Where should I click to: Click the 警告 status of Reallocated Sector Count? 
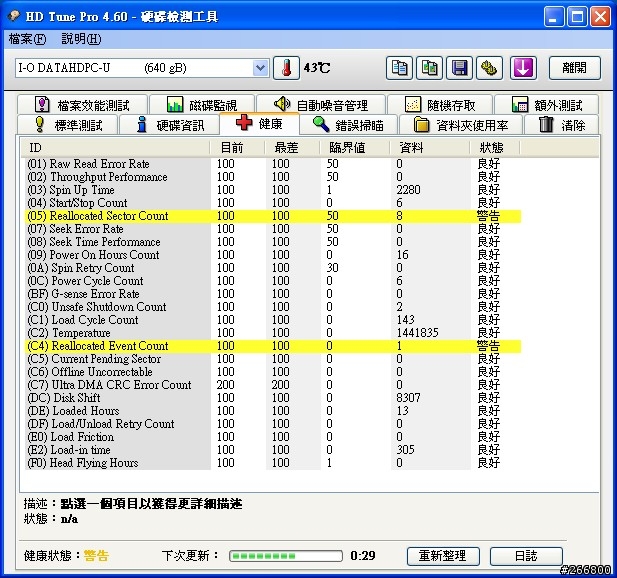point(488,216)
